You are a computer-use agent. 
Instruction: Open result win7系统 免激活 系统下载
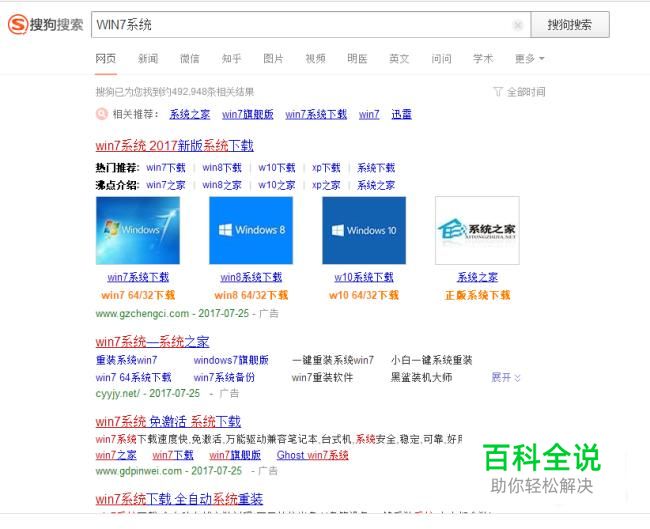(x=168, y=422)
